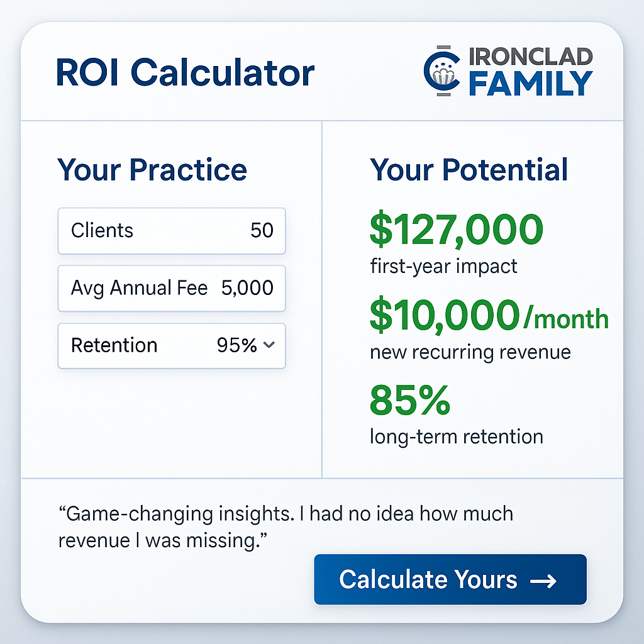The image size is (644, 644).
Task: Click the $127,000 first-year figure
Action: tap(457, 230)
